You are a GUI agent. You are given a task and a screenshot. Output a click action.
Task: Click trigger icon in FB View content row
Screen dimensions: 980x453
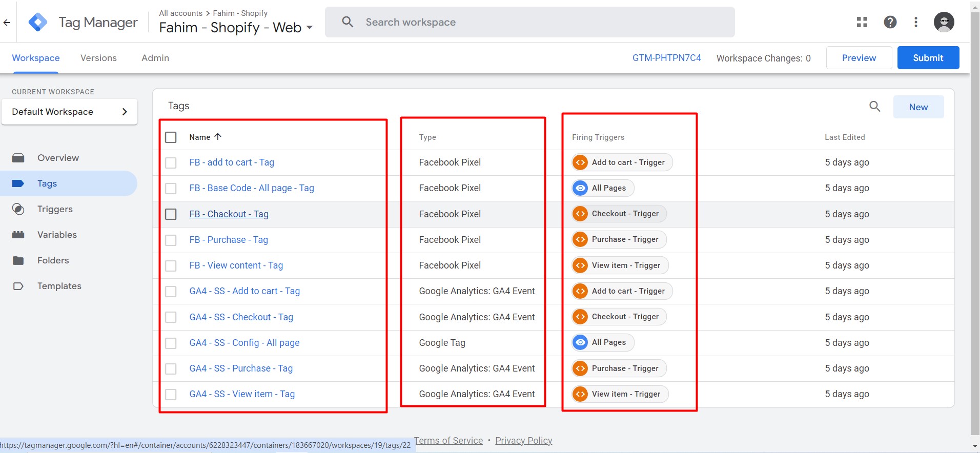click(x=580, y=265)
